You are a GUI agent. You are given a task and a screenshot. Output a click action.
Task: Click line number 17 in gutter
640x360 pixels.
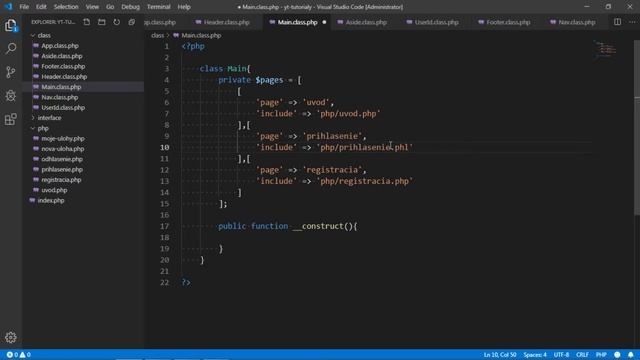click(164, 226)
